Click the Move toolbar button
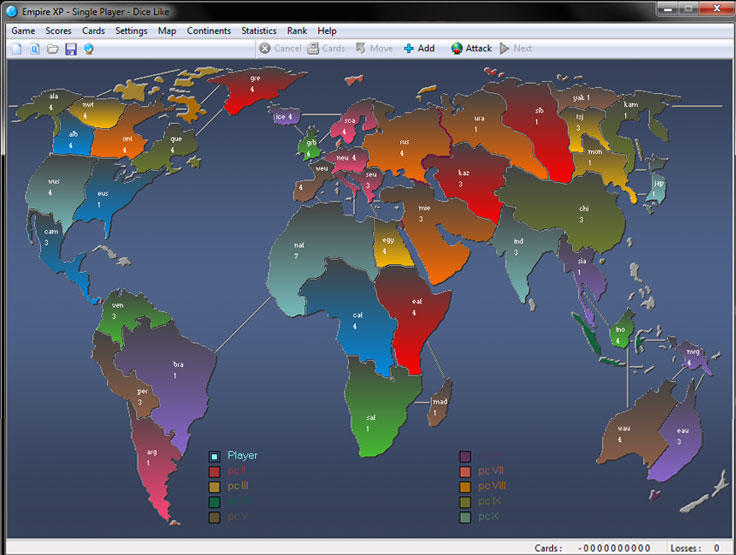This screenshot has height=555, width=736. pos(373,48)
